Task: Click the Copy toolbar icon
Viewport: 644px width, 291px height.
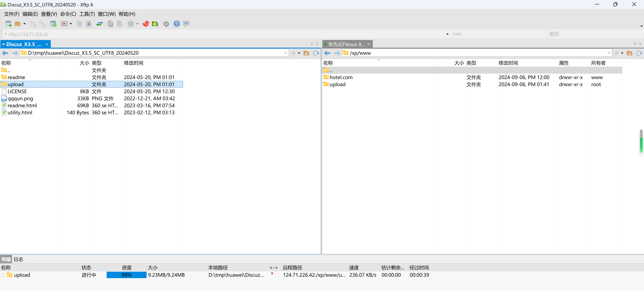Action: pyautogui.click(x=110, y=24)
